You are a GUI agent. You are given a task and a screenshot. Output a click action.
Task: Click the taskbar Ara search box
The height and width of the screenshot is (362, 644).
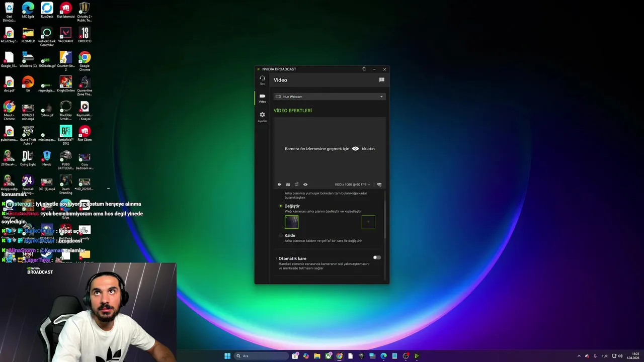coord(262,356)
